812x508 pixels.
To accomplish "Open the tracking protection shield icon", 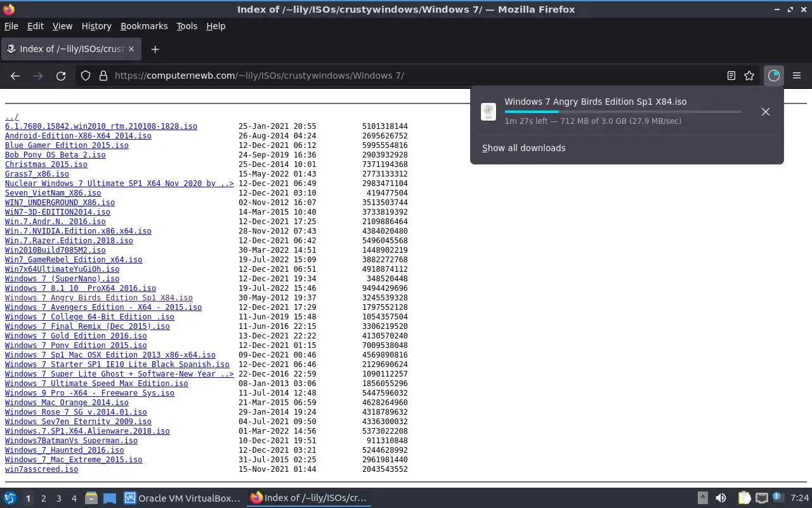I will [x=86, y=76].
